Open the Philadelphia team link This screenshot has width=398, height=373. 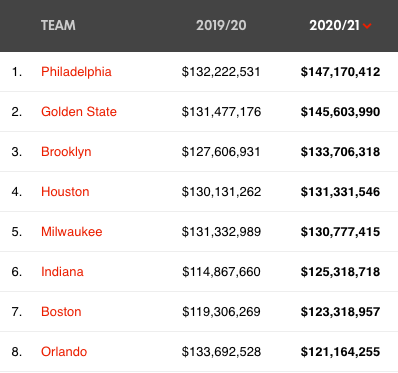pos(76,72)
